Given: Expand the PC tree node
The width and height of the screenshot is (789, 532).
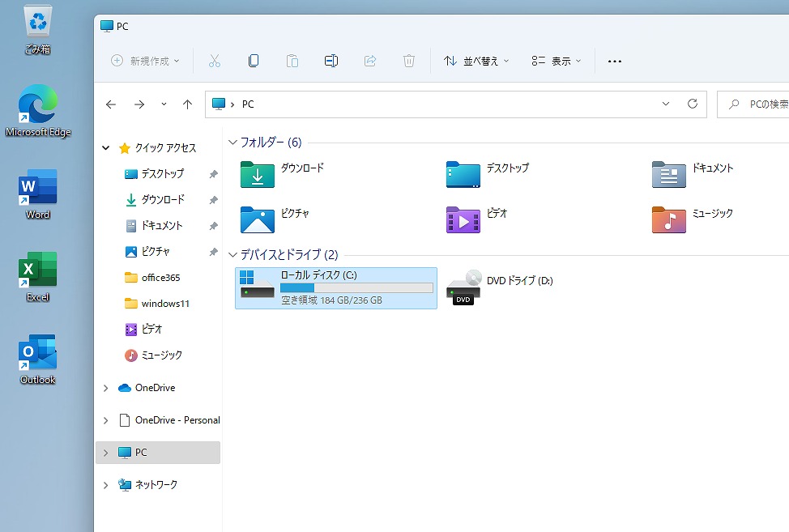Looking at the screenshot, I should (x=105, y=453).
